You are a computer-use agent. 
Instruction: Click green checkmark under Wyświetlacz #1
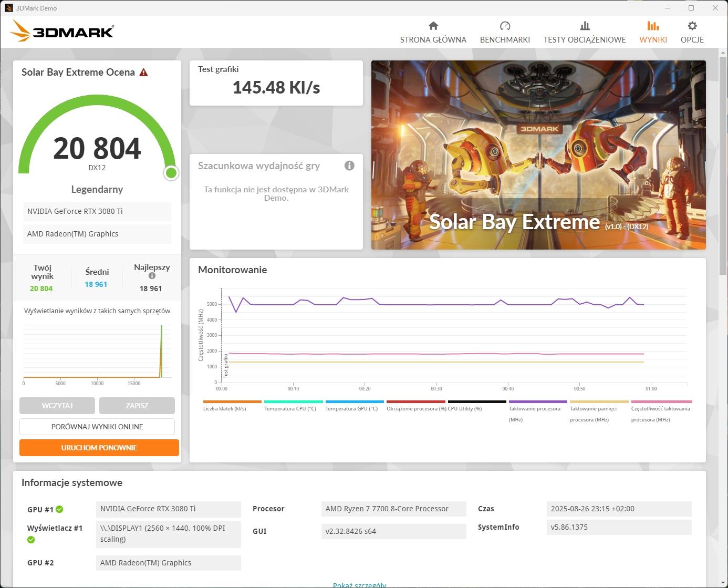tap(31, 540)
